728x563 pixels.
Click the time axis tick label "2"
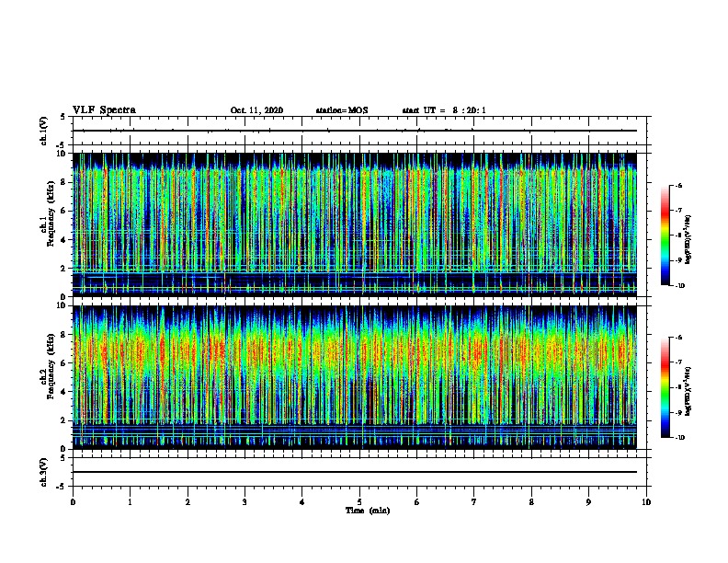pos(188,502)
